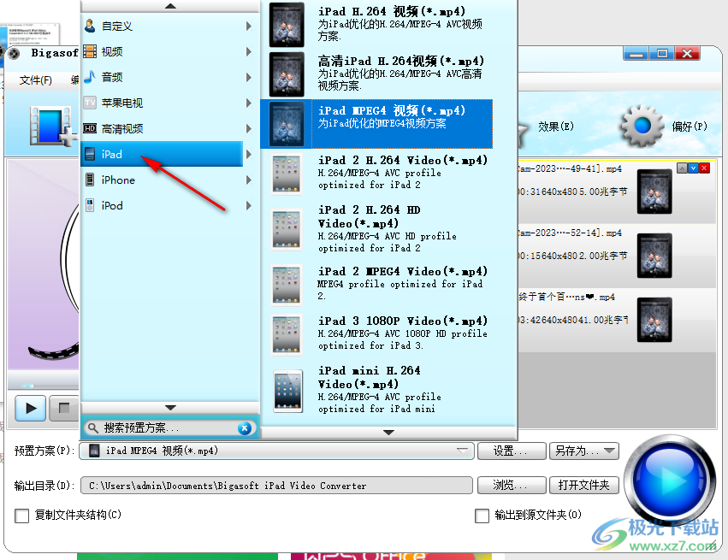Viewport: 728px width, 560px height.
Task: Play the preview video
Action: pos(31,408)
